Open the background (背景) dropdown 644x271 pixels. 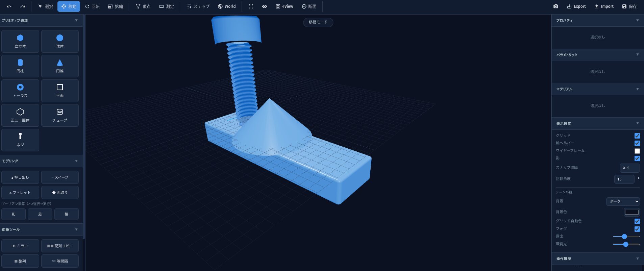pos(623,201)
